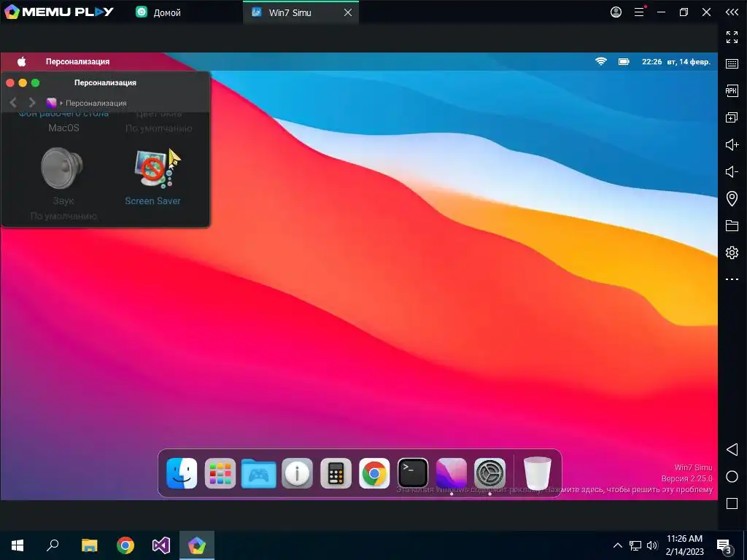Open MEmu hamburger menu
This screenshot has width=747, height=560.
coord(639,12)
